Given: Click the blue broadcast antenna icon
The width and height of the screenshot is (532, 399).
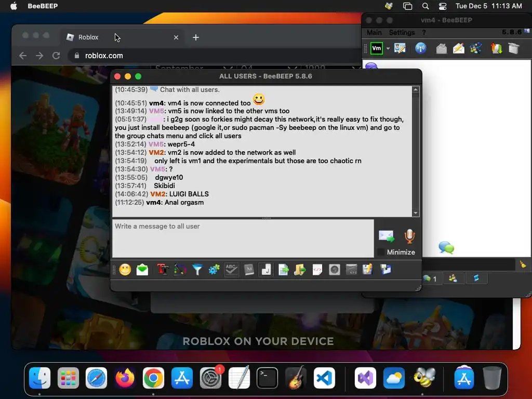Looking at the screenshot, I should (x=421, y=48).
